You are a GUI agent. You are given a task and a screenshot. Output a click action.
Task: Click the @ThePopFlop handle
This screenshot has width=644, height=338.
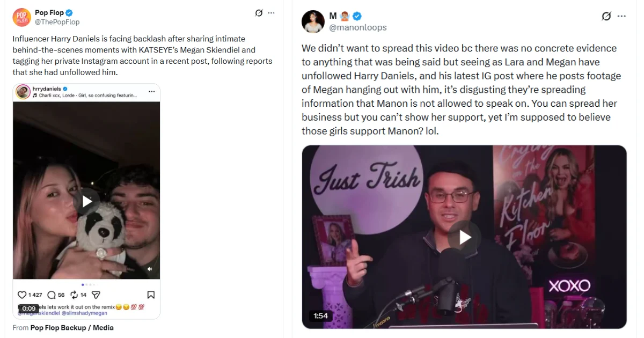point(57,22)
